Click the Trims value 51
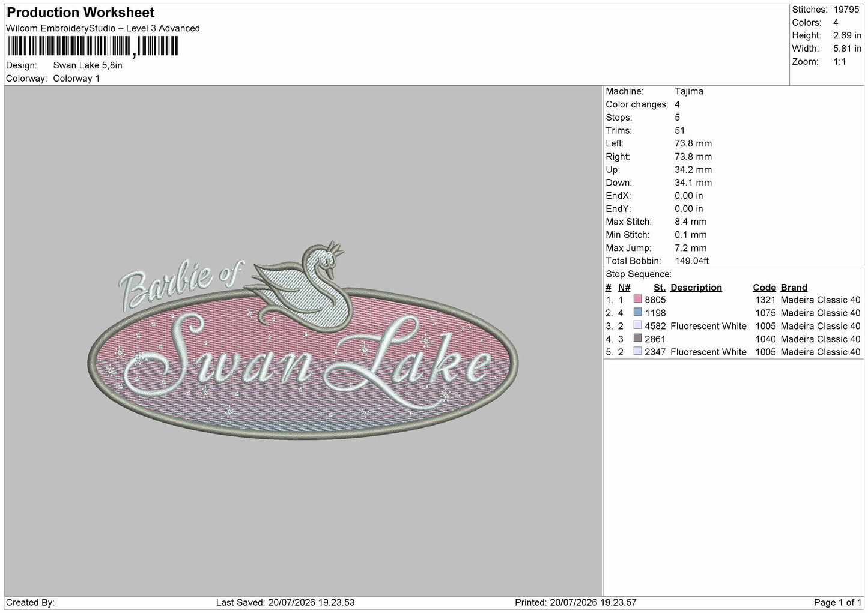Image resolution: width=868 pixels, height=613 pixels. tap(679, 131)
